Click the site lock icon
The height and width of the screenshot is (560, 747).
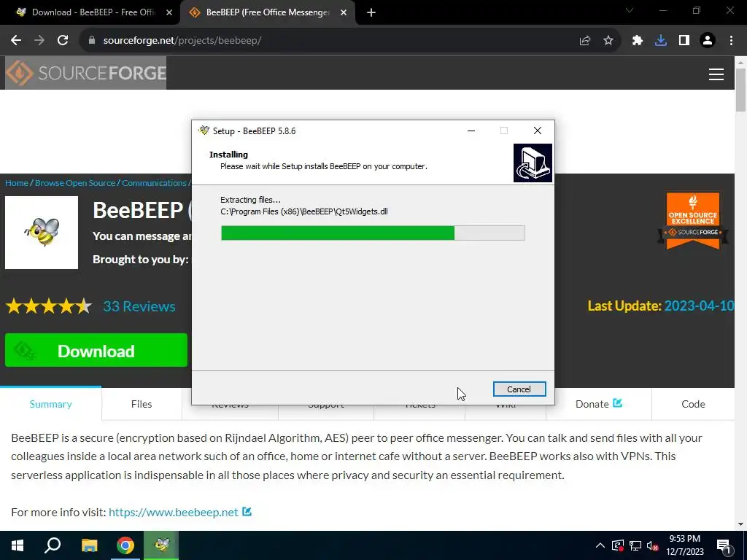(x=92, y=41)
